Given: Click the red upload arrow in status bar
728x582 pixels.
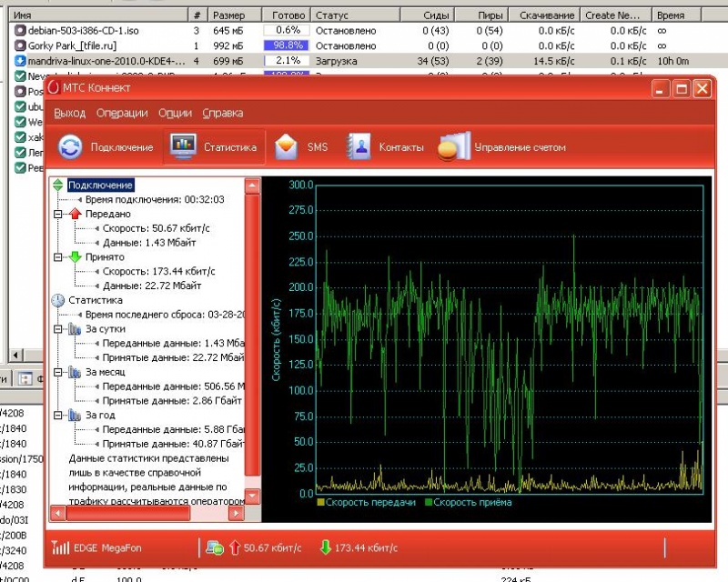Looking at the screenshot, I should point(235,547).
